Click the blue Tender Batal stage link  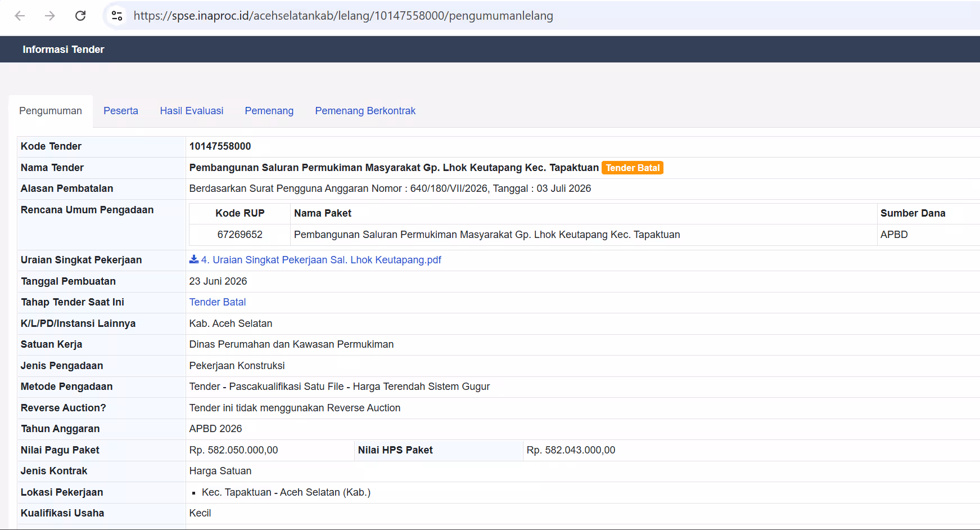pyautogui.click(x=218, y=302)
